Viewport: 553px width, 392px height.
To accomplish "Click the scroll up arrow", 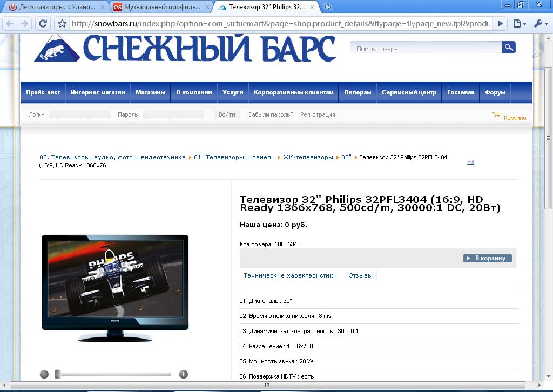I will (x=549, y=38).
